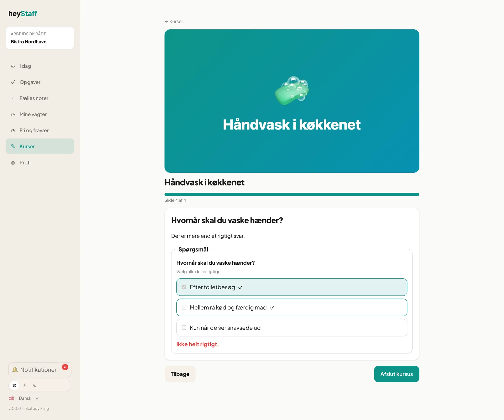
Task: Switch to dark theme moon icon
Action: 35,385
